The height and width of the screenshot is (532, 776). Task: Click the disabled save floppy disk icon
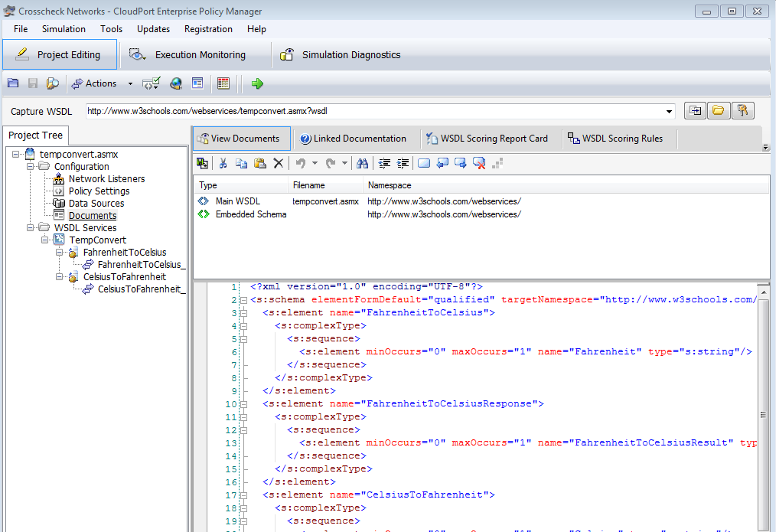click(33, 83)
